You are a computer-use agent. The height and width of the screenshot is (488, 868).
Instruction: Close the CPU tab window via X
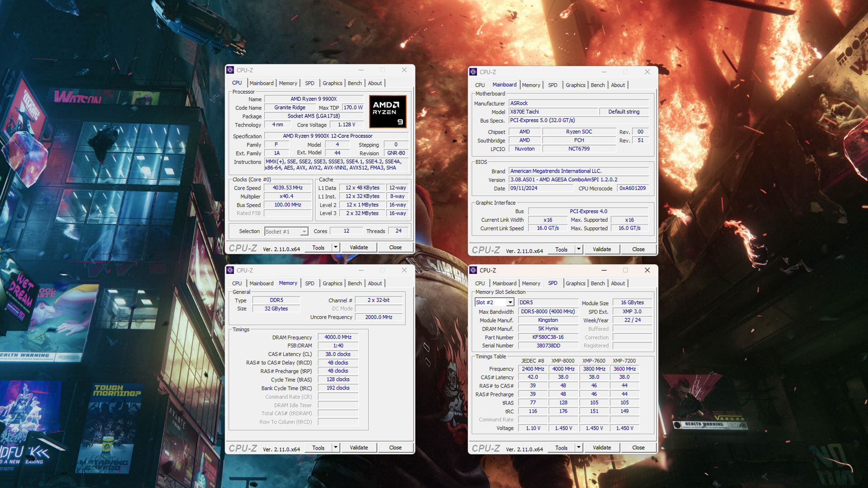404,70
